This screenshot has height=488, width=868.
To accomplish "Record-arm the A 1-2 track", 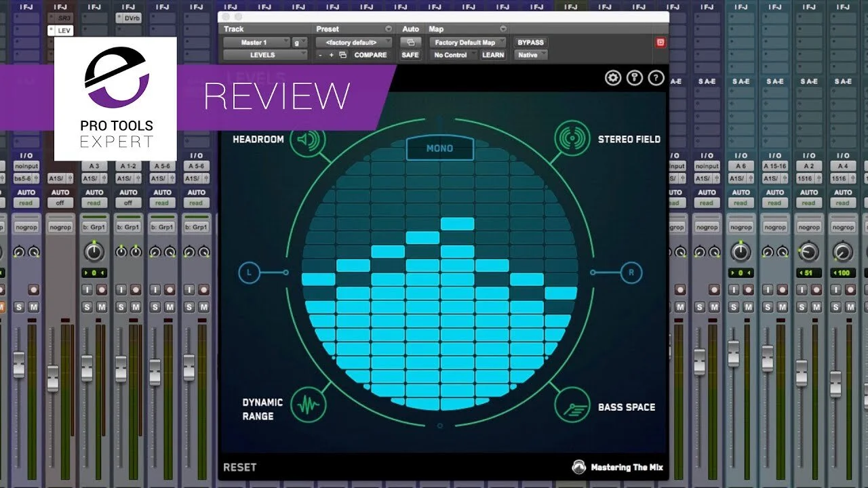I will tap(135, 289).
